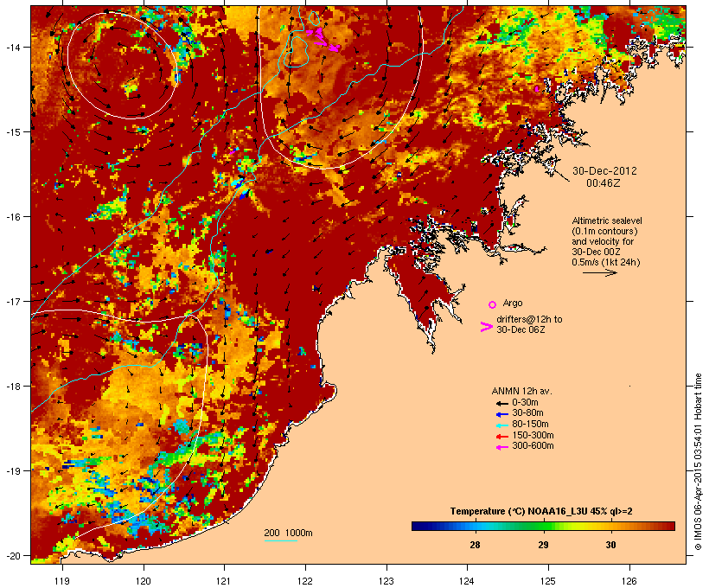Click the '200 1000m' bathymetry label
Screen dimensions: 709x588
(288, 533)
